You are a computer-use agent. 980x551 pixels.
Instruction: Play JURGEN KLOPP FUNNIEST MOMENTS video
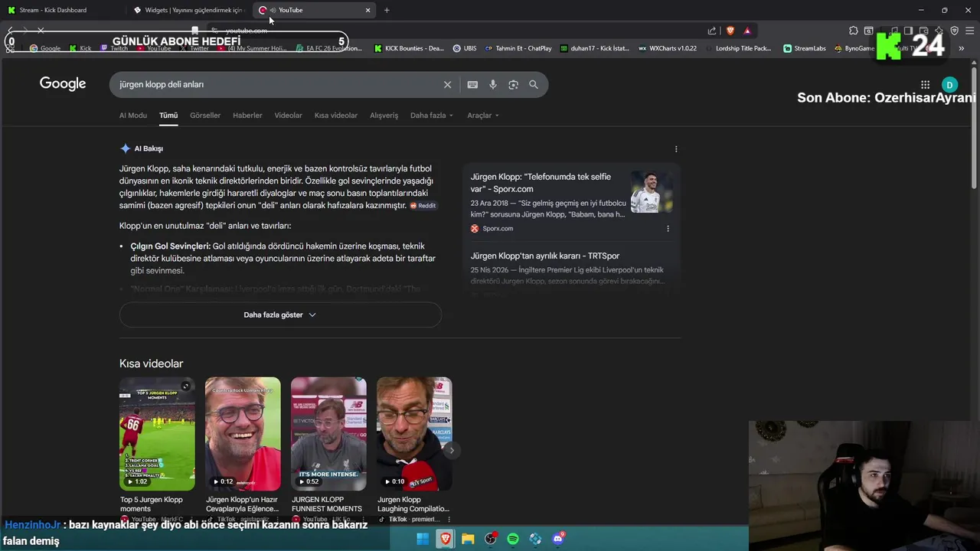point(328,434)
